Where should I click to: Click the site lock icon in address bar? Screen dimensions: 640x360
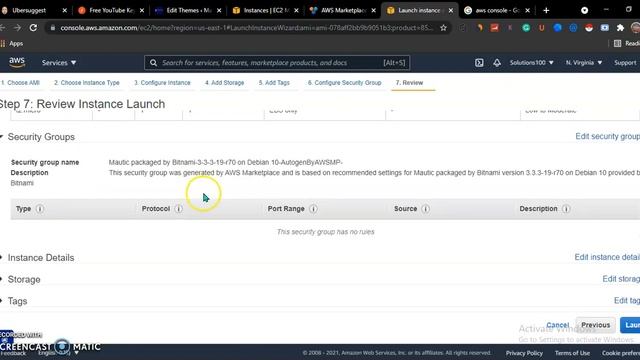[53, 28]
